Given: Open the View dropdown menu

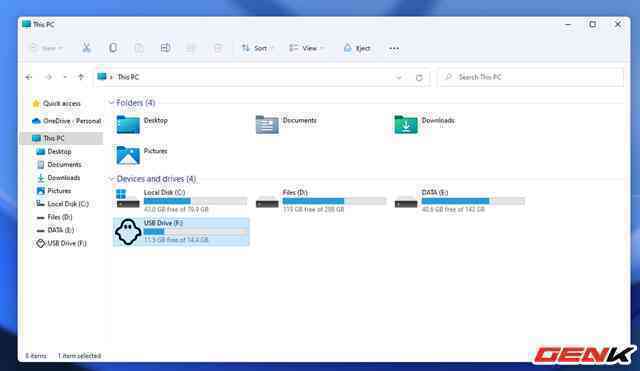Looking at the screenshot, I should click(x=307, y=48).
